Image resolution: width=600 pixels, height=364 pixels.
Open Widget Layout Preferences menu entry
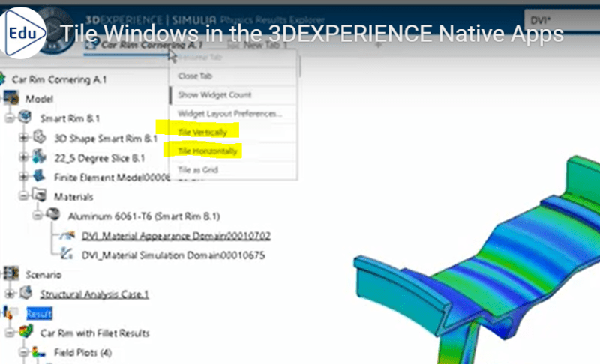[x=233, y=113]
